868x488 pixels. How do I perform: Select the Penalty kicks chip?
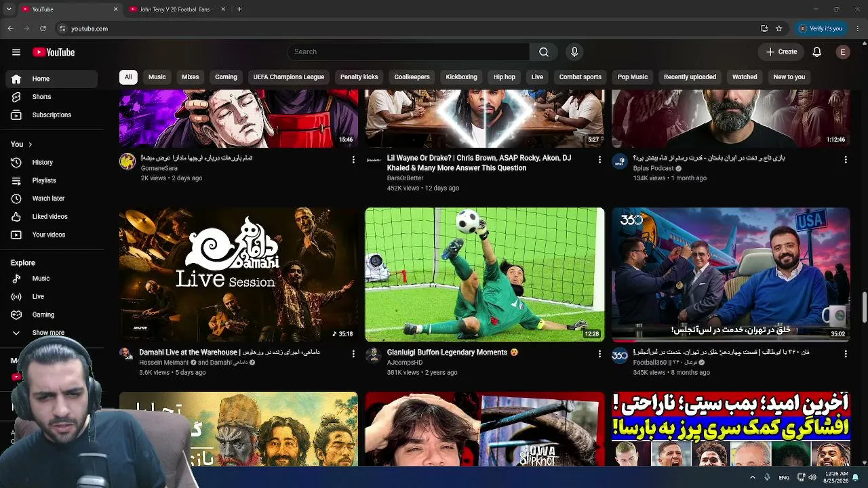coord(359,77)
